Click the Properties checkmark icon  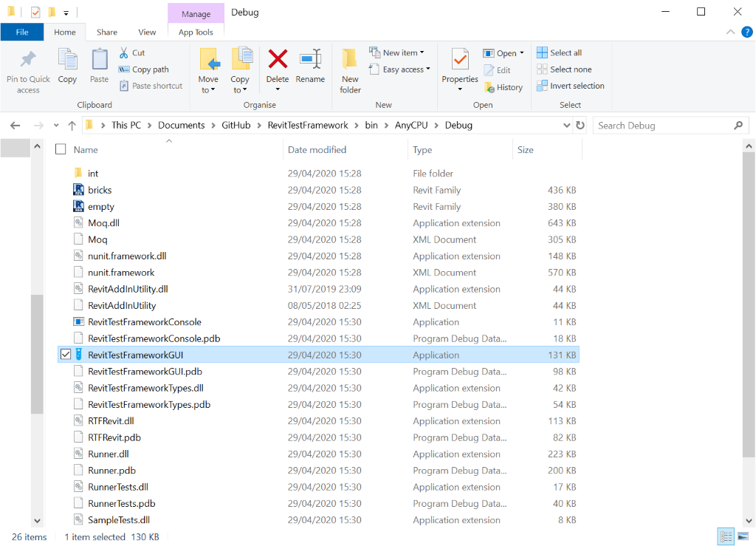460,60
